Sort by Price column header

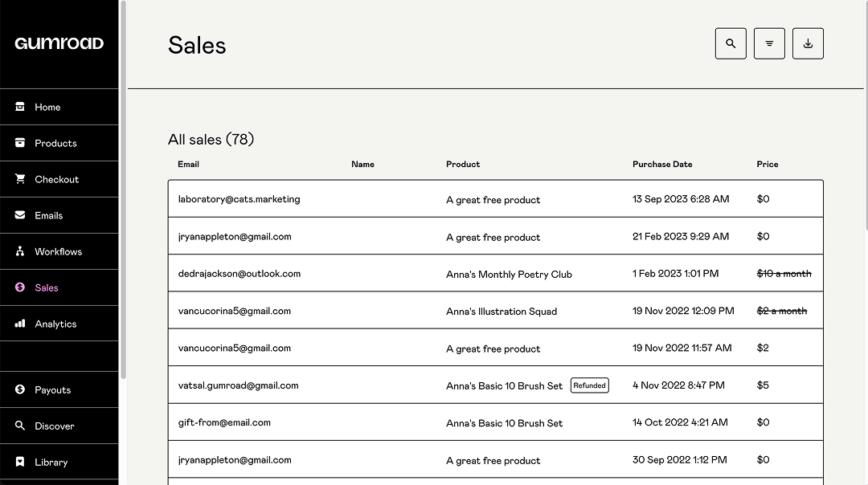coord(768,165)
